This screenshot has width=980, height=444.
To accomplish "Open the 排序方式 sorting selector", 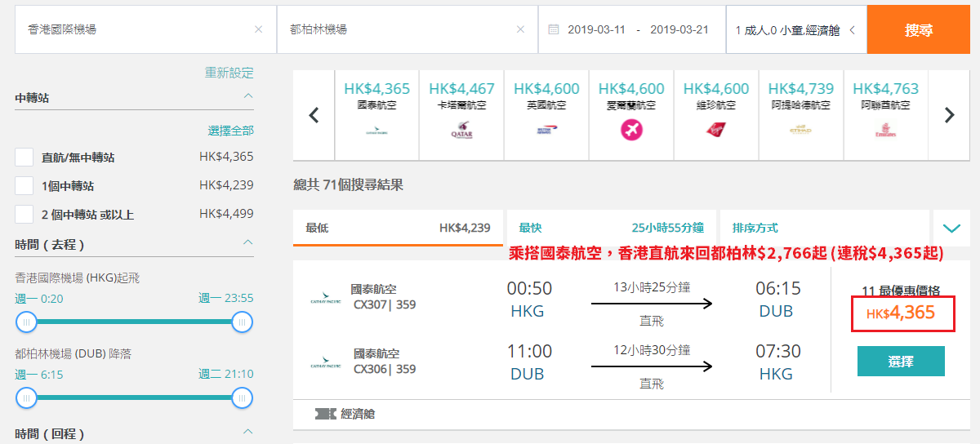I will point(824,228).
